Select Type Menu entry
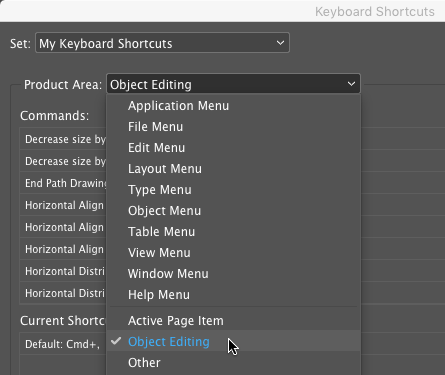The image size is (445, 375). pos(233,190)
